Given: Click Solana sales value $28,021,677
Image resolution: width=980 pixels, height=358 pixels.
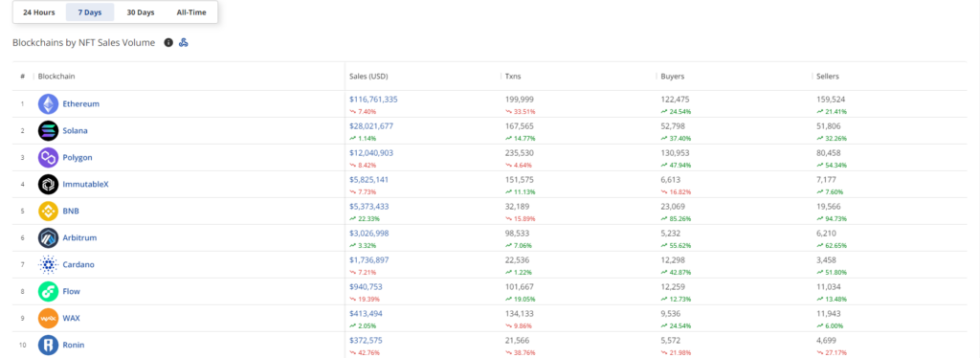Looking at the screenshot, I should pos(371,125).
